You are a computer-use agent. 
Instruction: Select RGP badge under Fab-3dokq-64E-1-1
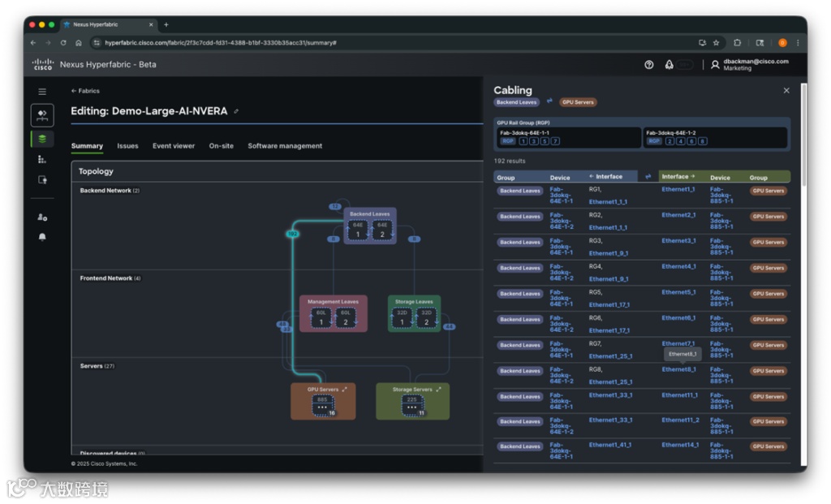508,141
